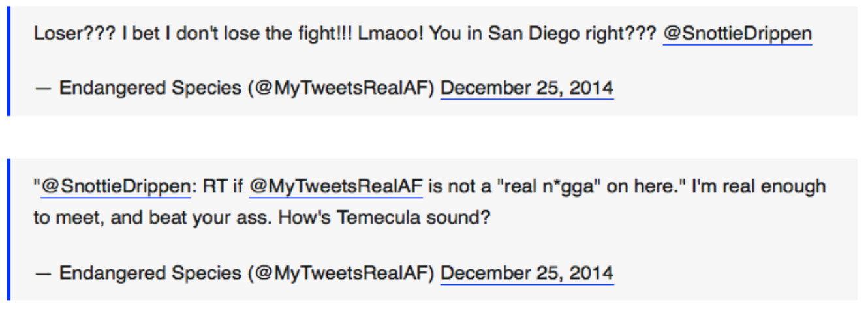Follow the @MyTweetsRealAF link in the second tweet

[335, 186]
